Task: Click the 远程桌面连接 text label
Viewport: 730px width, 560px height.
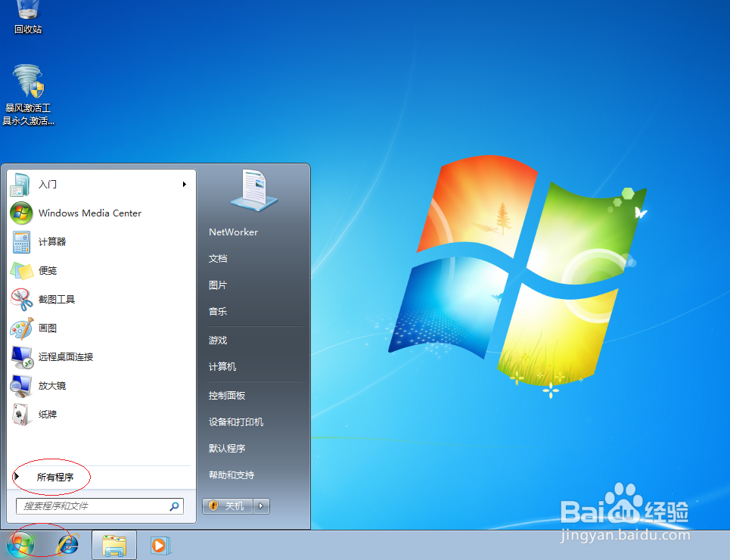Action: coord(66,357)
